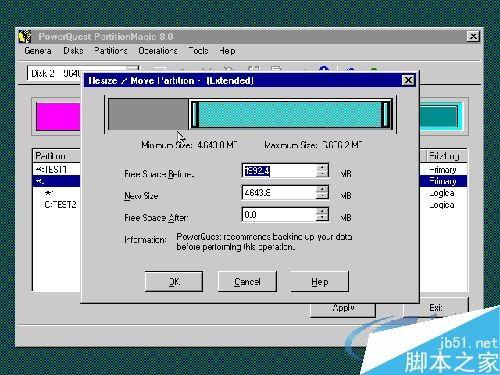Increase Free Space Before with up arrow

(x=322, y=167)
